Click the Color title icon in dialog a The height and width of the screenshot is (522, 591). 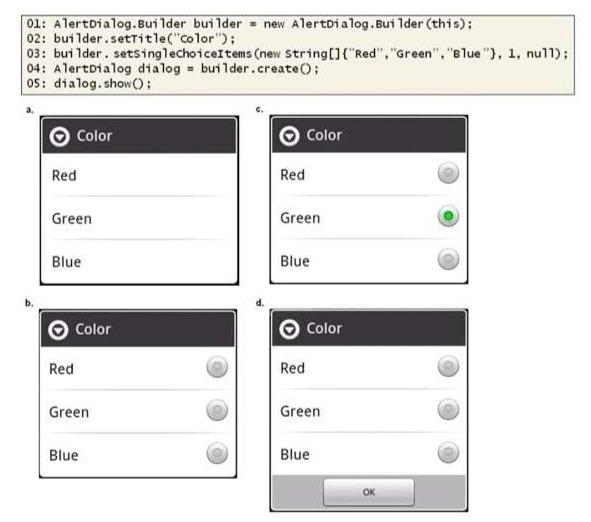60,136
